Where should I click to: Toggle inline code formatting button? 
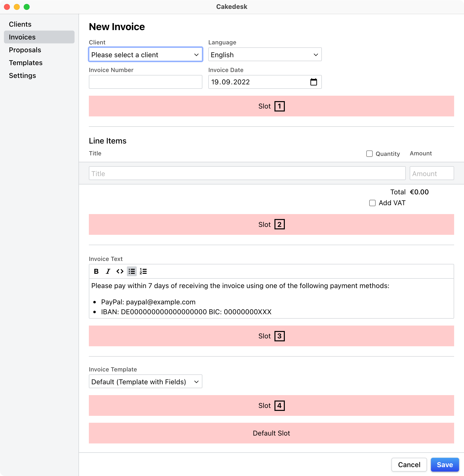tap(120, 271)
